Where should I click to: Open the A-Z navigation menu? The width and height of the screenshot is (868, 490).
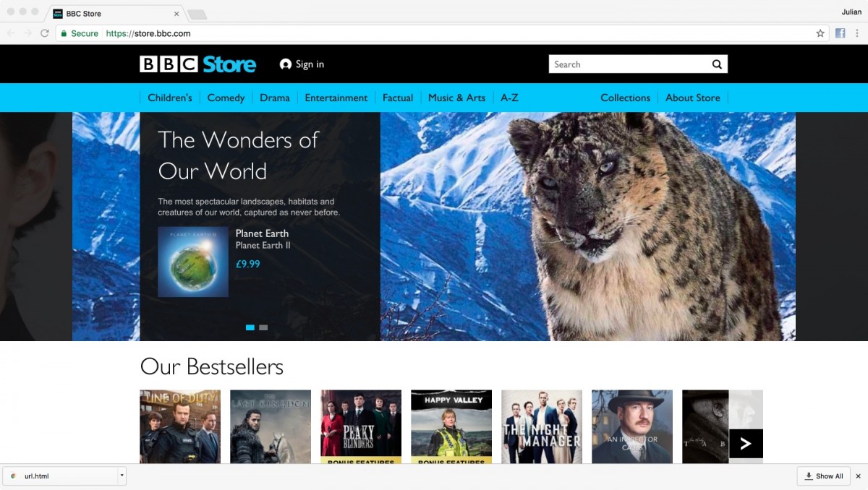509,97
